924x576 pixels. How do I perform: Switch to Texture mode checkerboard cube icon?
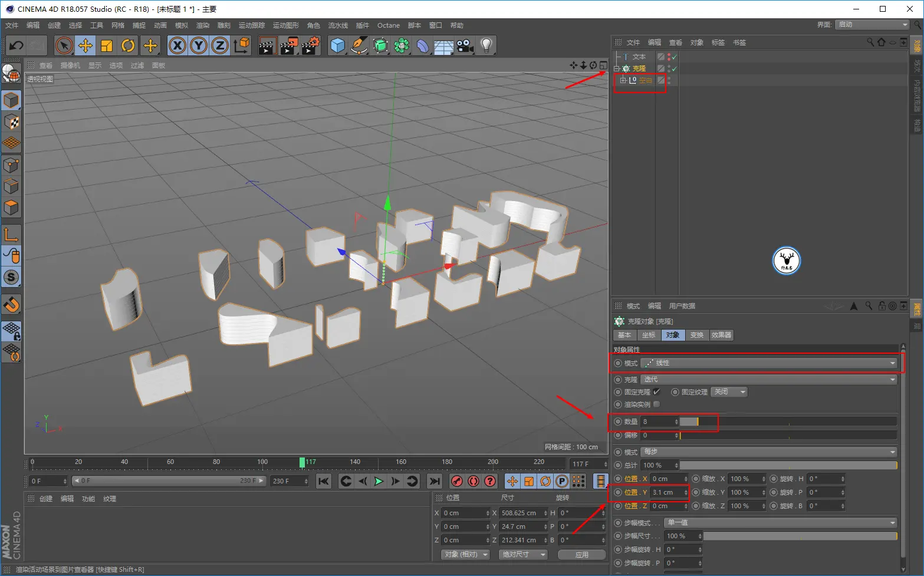tap(11, 122)
